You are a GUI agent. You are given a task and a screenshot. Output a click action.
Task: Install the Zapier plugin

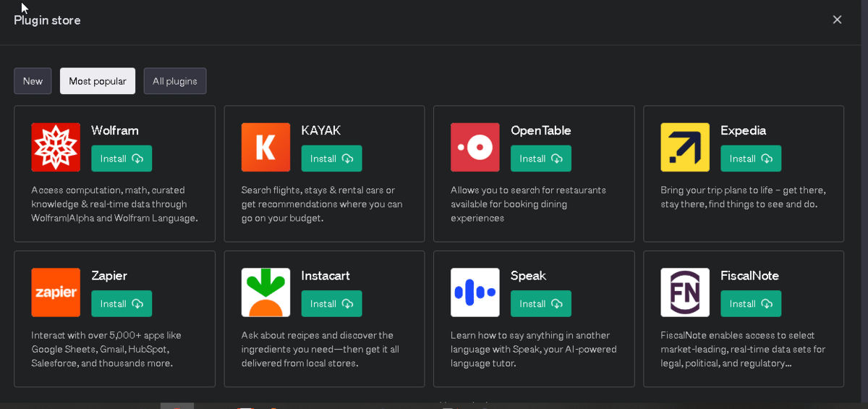[122, 304]
